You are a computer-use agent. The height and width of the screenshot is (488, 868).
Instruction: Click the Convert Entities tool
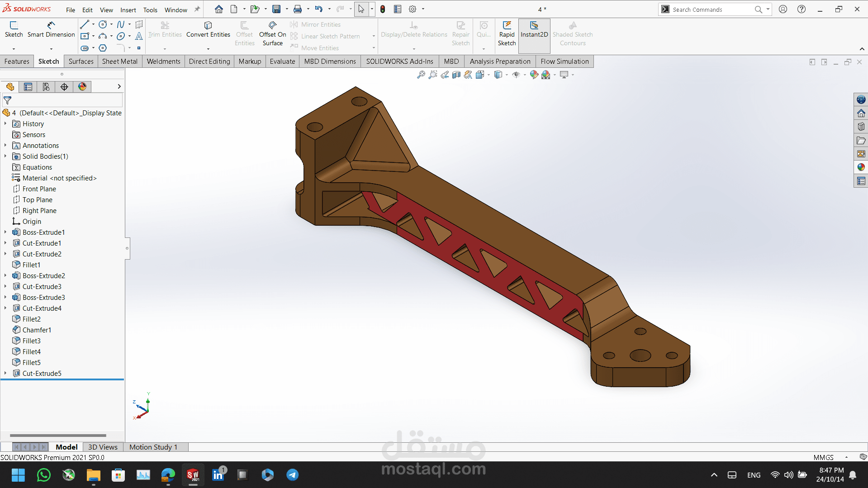coord(208,30)
